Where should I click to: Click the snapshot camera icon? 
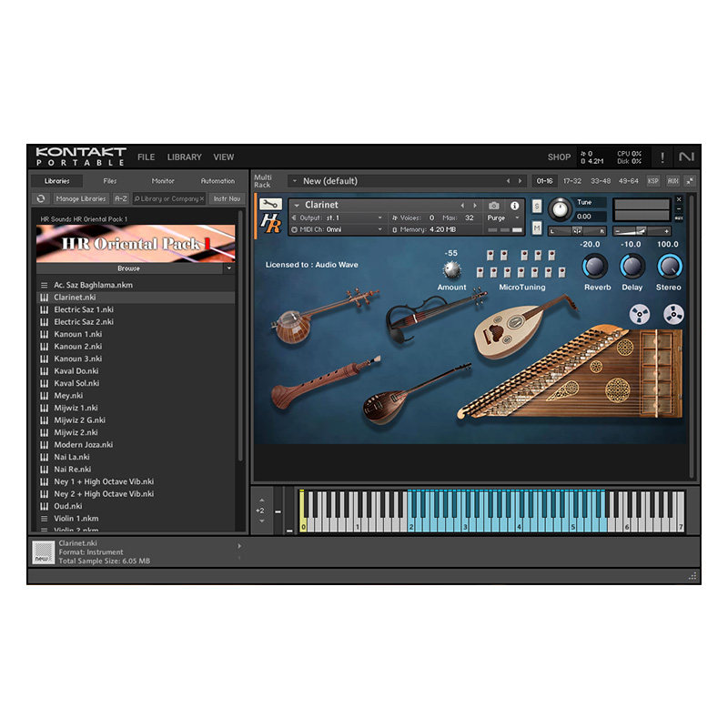tap(494, 206)
